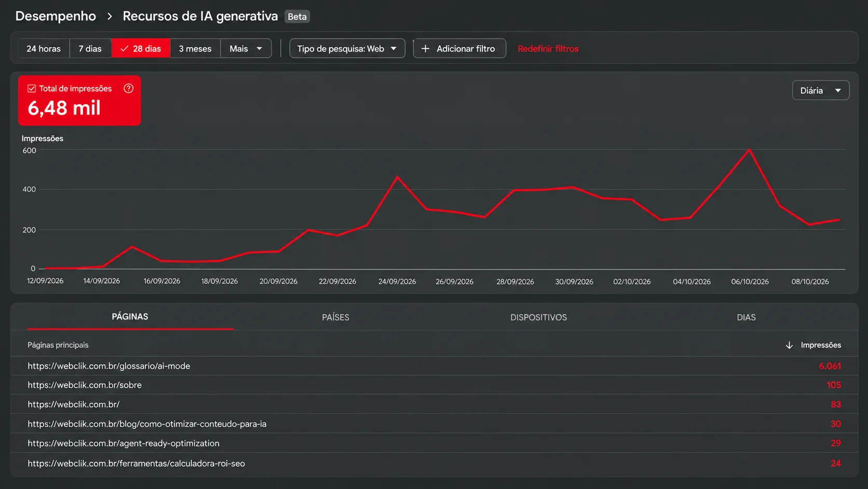The image size is (868, 489).
Task: Click impressions value 6.061
Action: [x=830, y=366]
